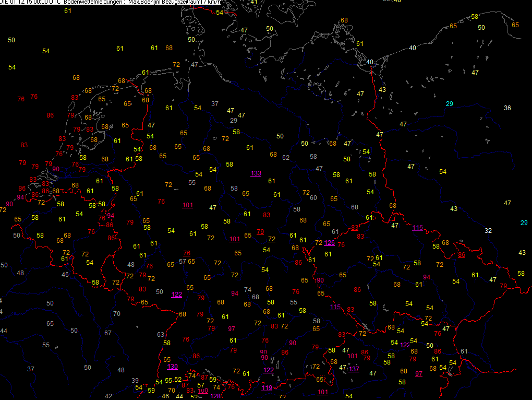Select the gray 39 station value
This screenshot has width=532, height=400.
coord(135,380)
